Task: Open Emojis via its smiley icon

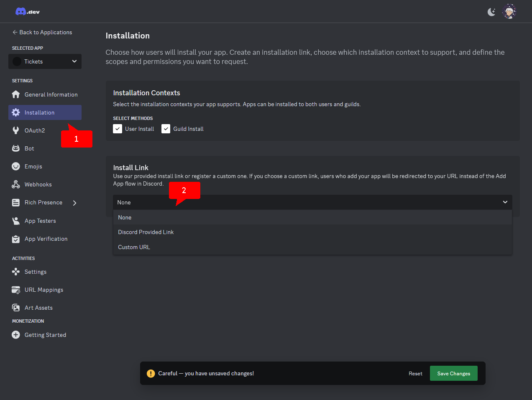Action: (16, 166)
